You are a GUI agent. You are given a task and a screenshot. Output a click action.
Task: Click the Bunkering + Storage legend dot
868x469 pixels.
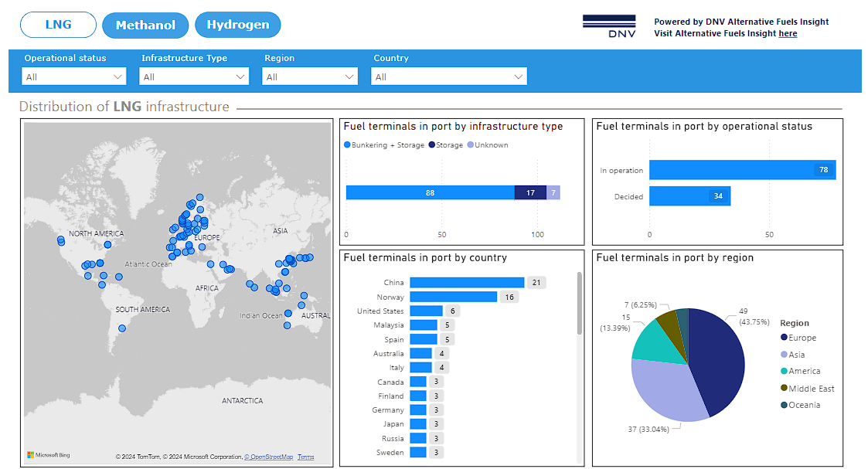pyautogui.click(x=347, y=145)
